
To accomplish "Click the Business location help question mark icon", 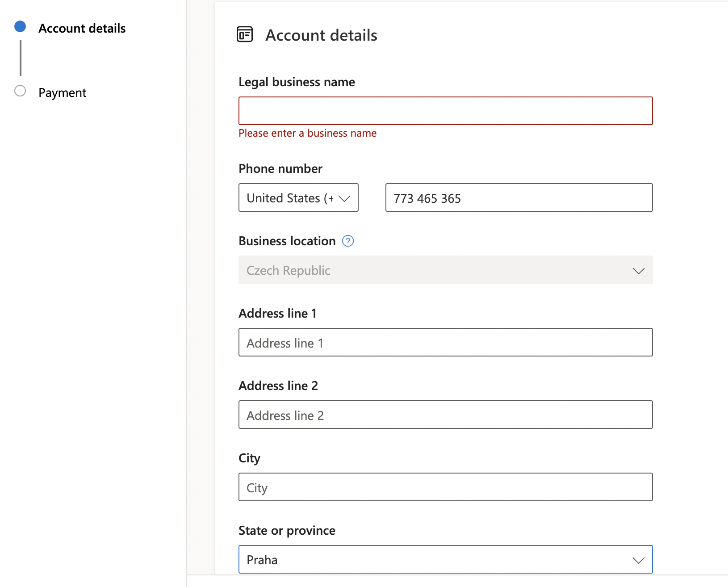I will click(347, 241).
